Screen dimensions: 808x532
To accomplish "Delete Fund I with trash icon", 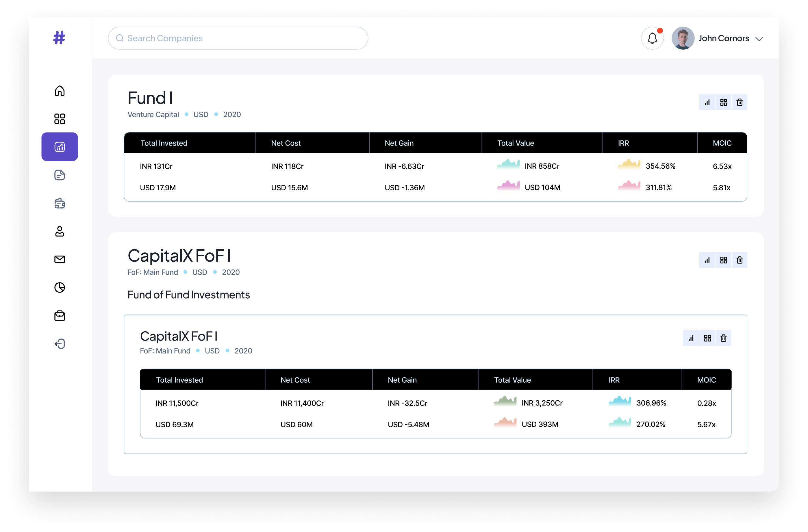I will [x=740, y=103].
